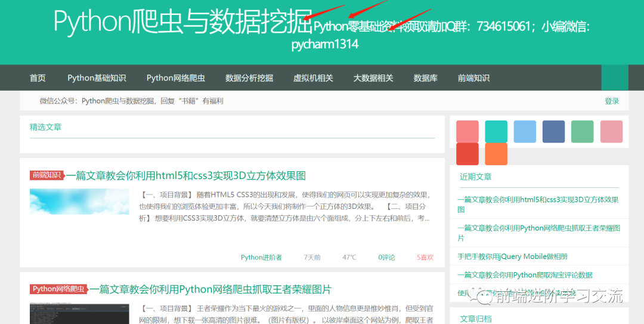
Task: Click the orange color square
Action: pyautogui.click(x=496, y=154)
